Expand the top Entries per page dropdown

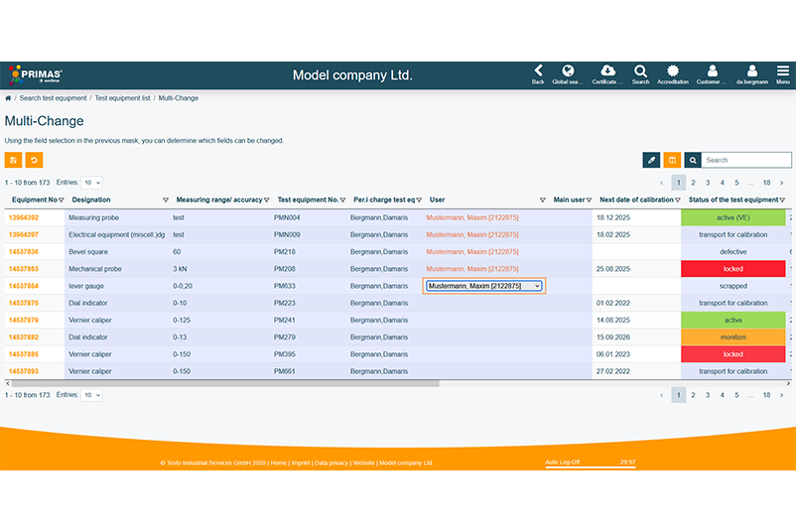[x=92, y=183]
